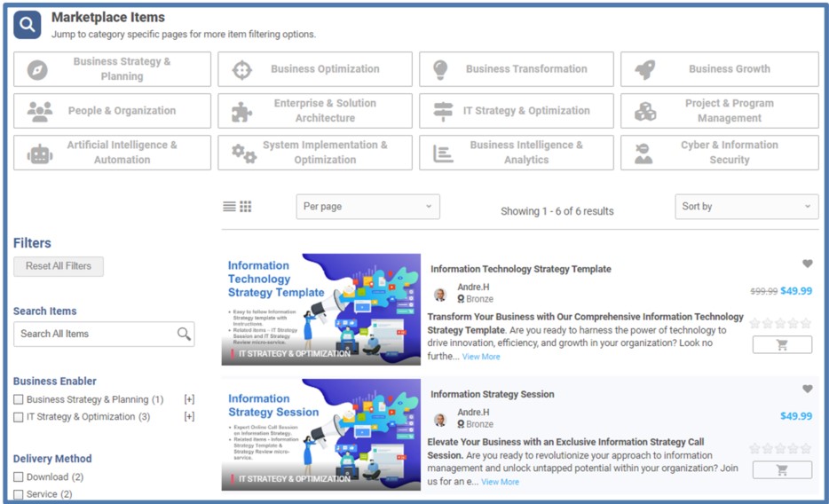Go to Project & Program Management category
The height and width of the screenshot is (504, 829).
[x=720, y=111]
